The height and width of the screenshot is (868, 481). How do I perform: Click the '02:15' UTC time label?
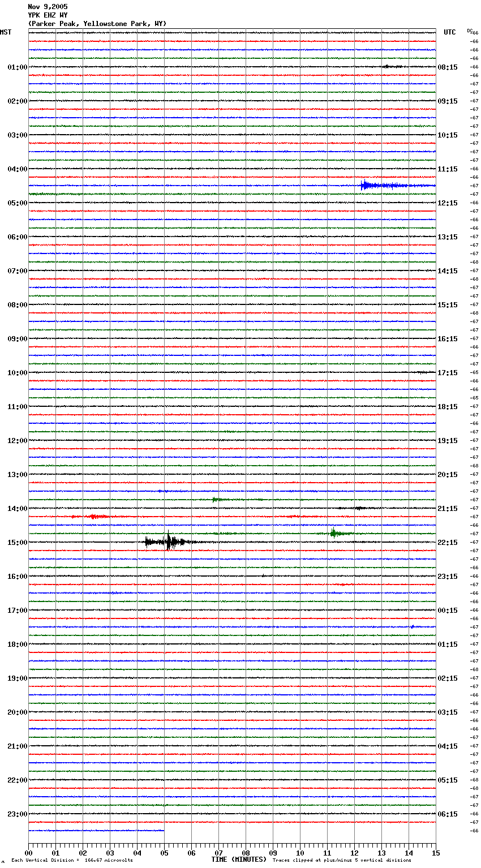pos(448,678)
